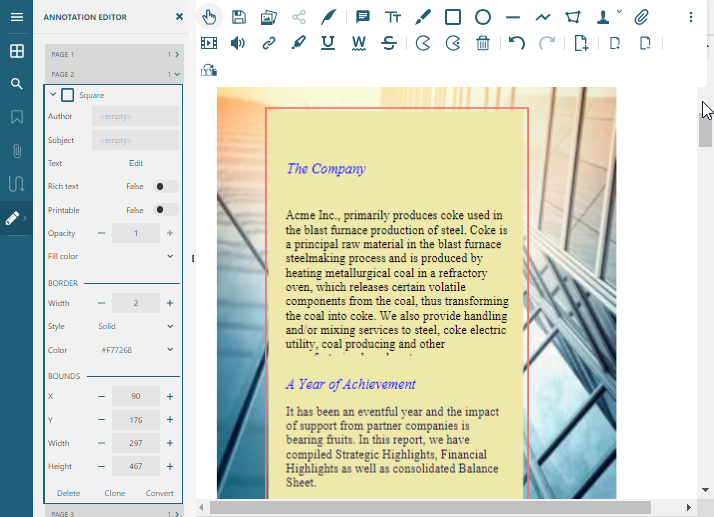714x517 pixels.
Task: Click the Subject input field
Action: click(136, 140)
